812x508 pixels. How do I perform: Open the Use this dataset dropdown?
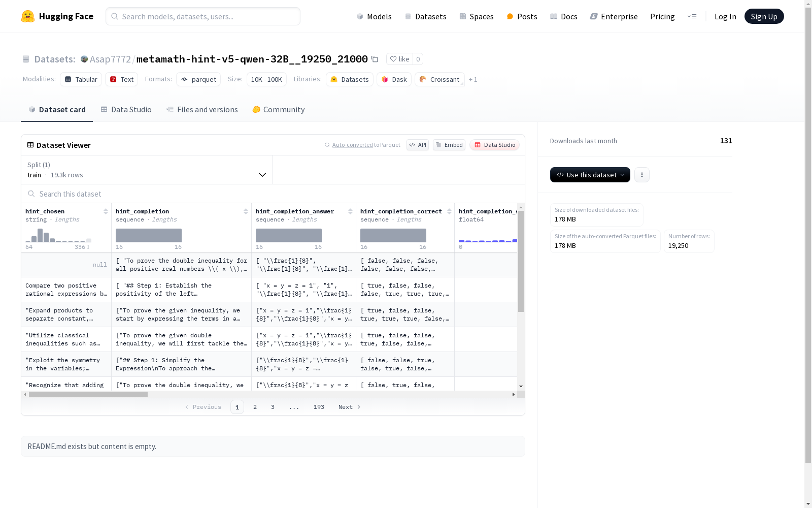tap(590, 175)
